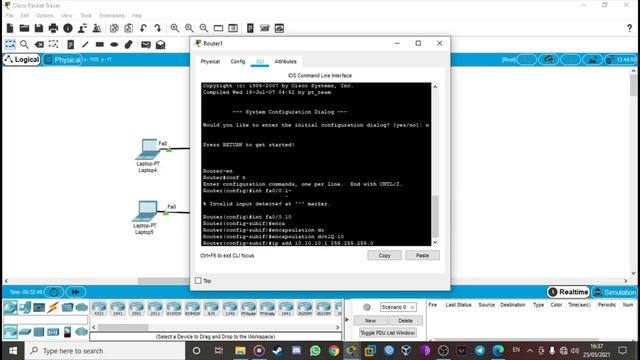Click Paste button in CLI window
The height and width of the screenshot is (360, 640).
coord(422,255)
